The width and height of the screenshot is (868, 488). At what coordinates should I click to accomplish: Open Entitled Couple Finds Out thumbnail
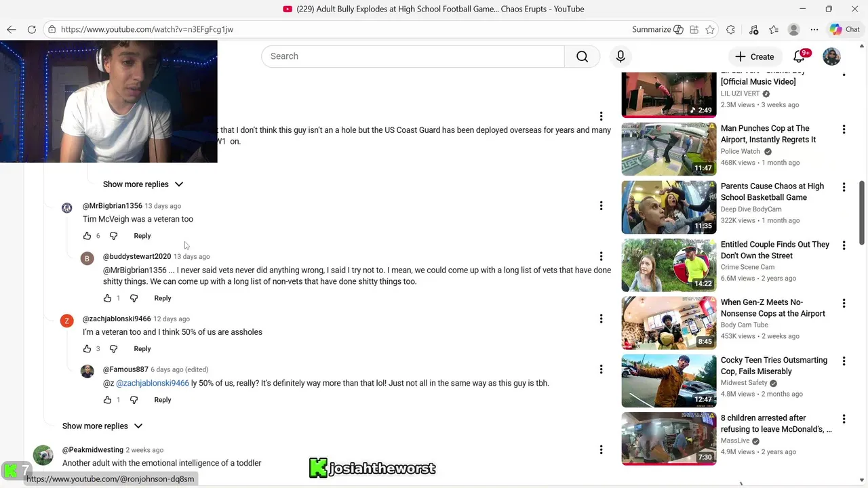coord(669,265)
